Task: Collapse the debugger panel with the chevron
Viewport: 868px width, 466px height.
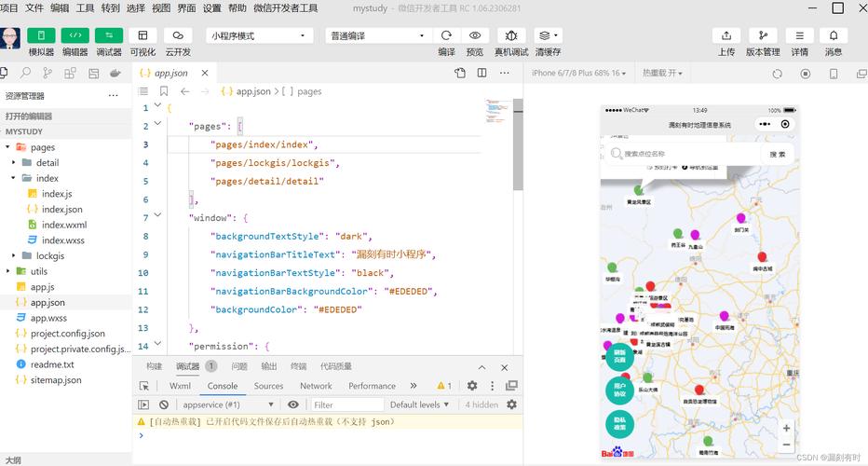Action: point(482,367)
